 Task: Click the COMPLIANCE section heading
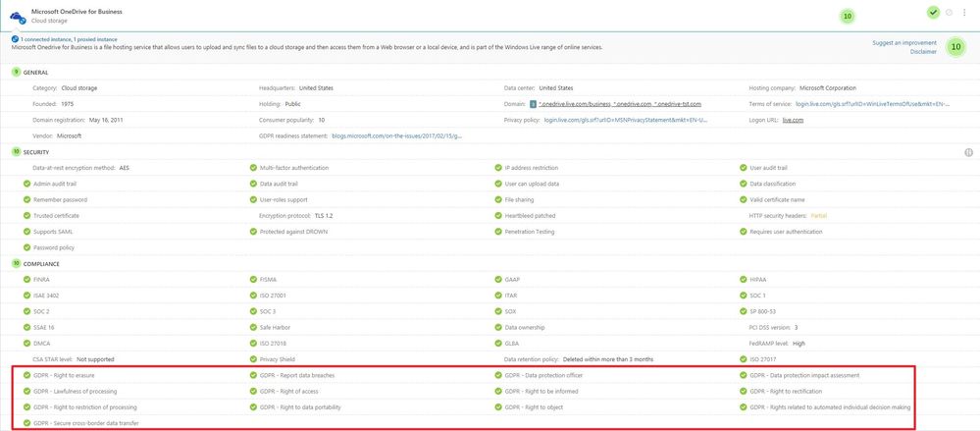click(41, 263)
